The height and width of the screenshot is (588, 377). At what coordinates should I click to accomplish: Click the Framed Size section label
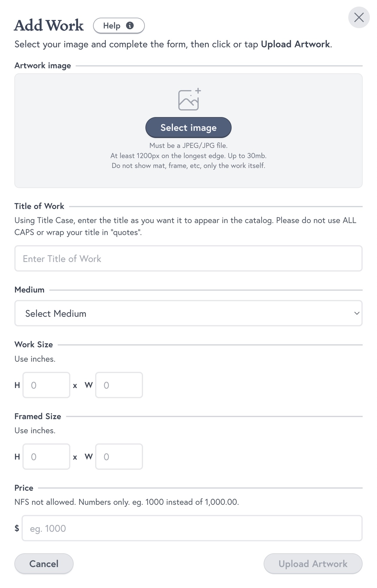[38, 416]
